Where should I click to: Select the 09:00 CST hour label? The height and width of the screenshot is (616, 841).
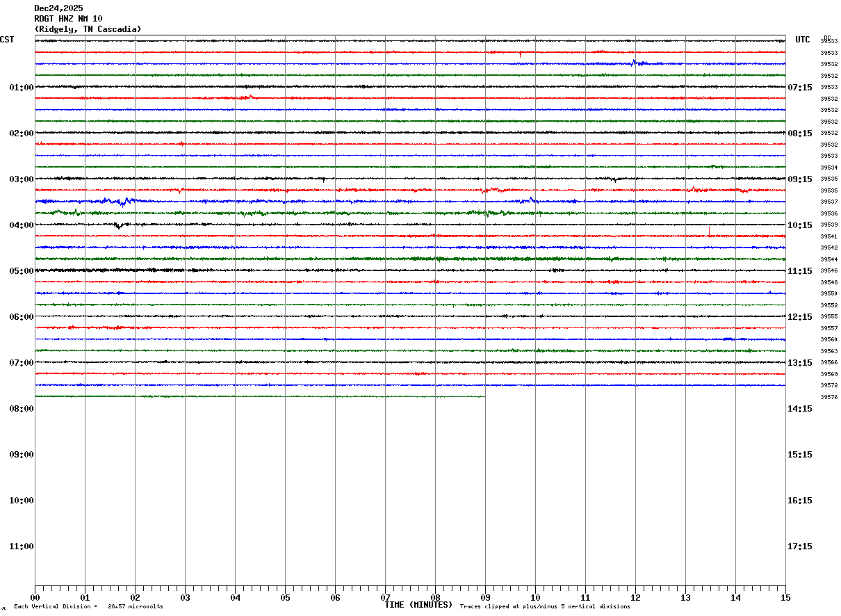[x=22, y=455]
